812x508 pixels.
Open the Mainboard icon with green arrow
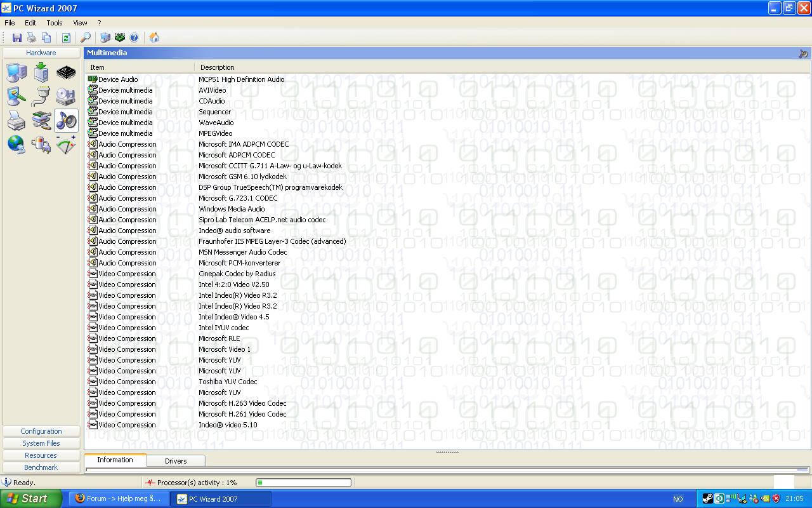(41, 72)
